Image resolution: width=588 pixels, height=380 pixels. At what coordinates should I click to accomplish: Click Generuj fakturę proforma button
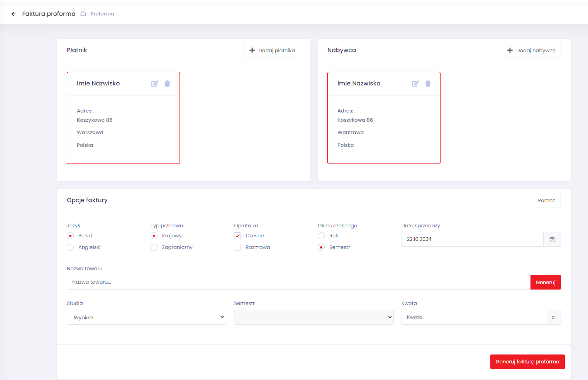[527, 362]
